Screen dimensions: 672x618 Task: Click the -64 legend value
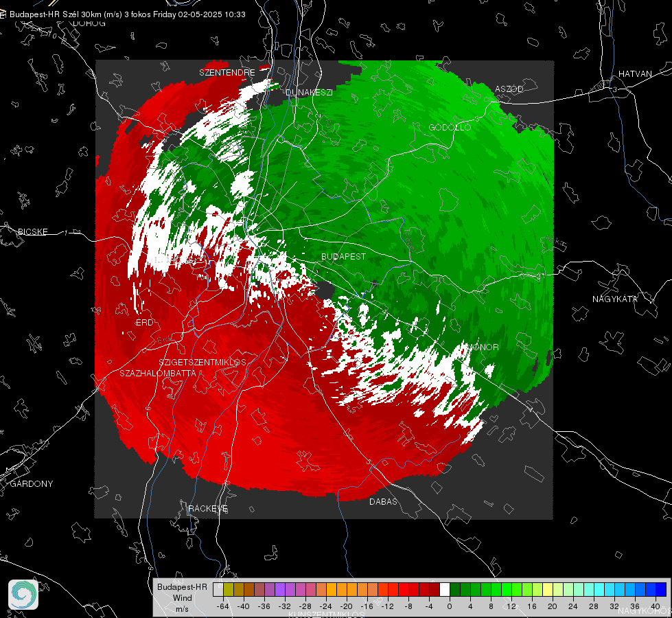[222, 606]
